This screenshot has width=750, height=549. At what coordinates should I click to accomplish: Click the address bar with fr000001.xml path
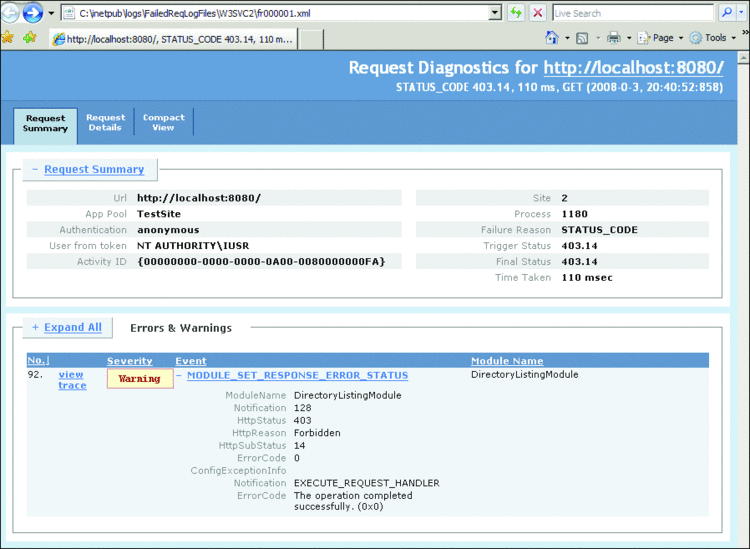(276, 13)
